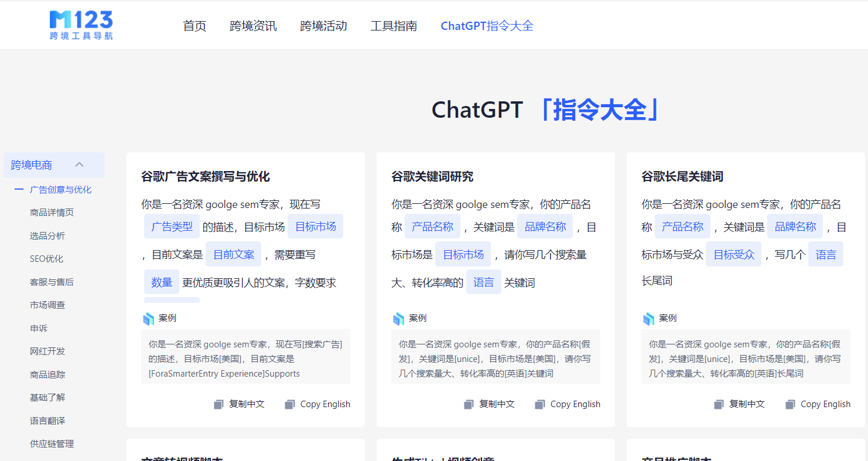
Task: Click the copy icon beside 复制中文 on 谷歌广告文案撰写与优化 card
Action: coord(218,404)
